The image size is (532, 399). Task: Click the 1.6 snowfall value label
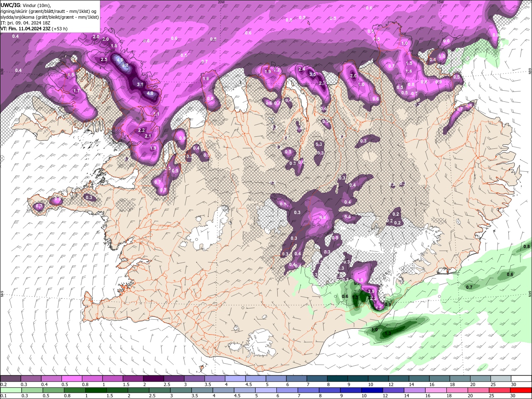tap(206, 79)
